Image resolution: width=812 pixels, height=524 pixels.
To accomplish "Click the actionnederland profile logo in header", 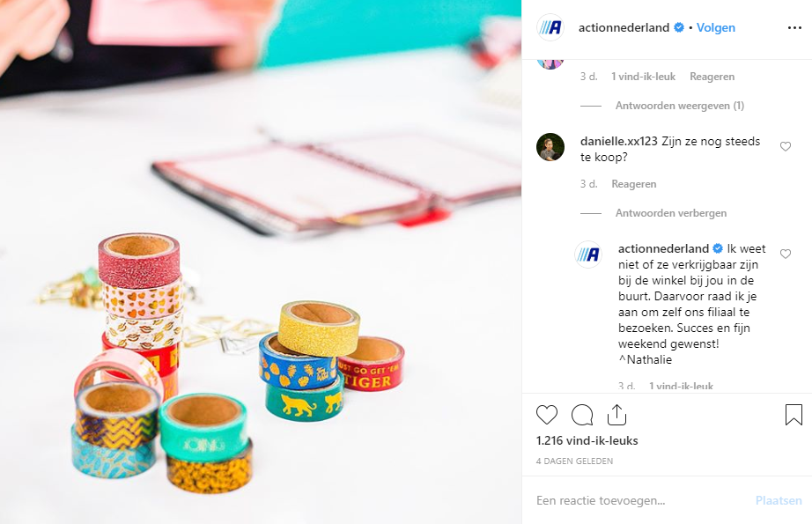I will [550, 27].
